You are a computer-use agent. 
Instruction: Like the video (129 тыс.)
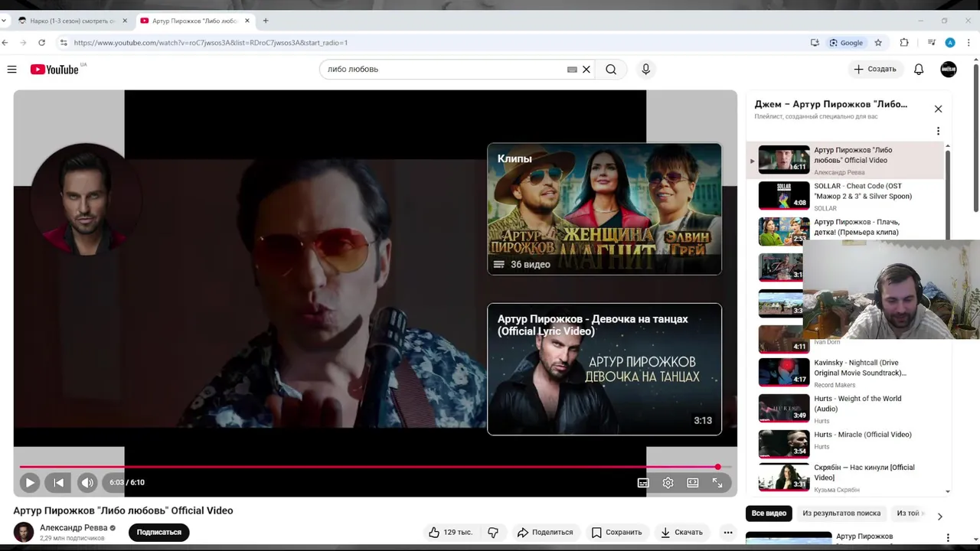click(451, 533)
